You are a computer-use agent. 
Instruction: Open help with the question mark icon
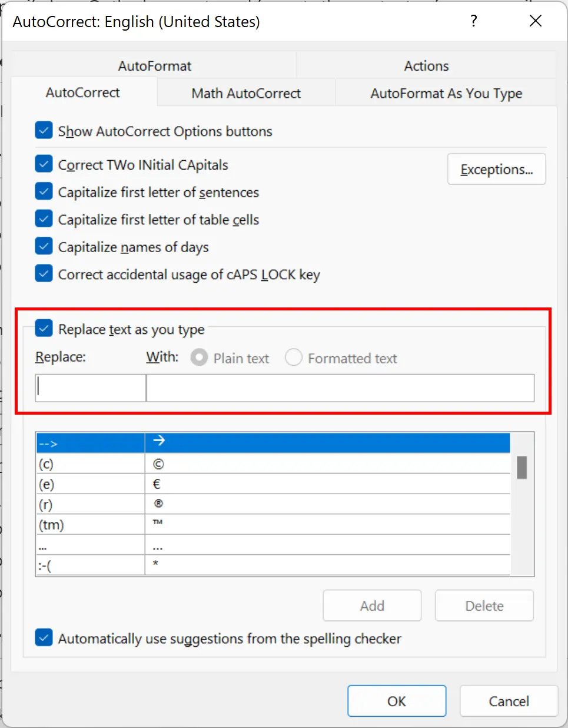(474, 21)
